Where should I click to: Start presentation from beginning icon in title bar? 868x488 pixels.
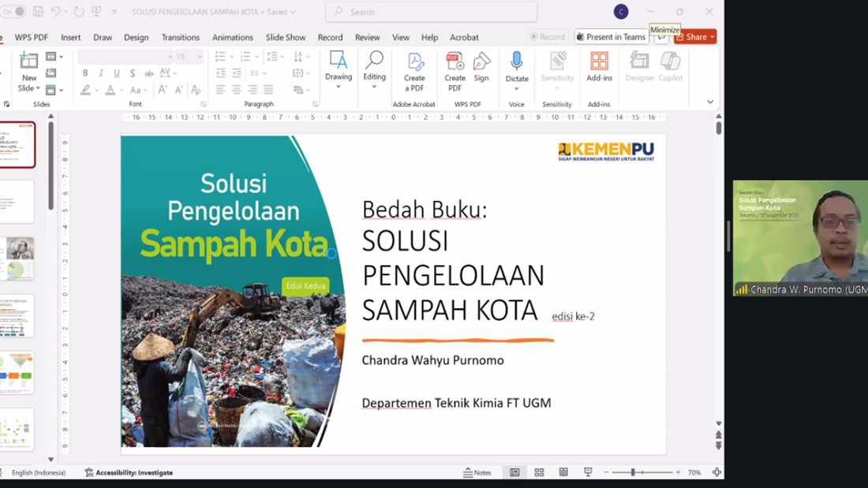pyautogui.click(x=96, y=11)
